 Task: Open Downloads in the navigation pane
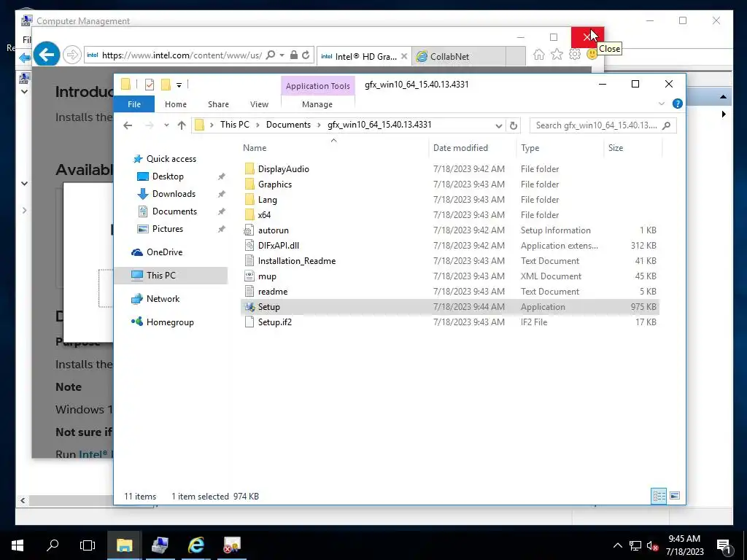174,194
